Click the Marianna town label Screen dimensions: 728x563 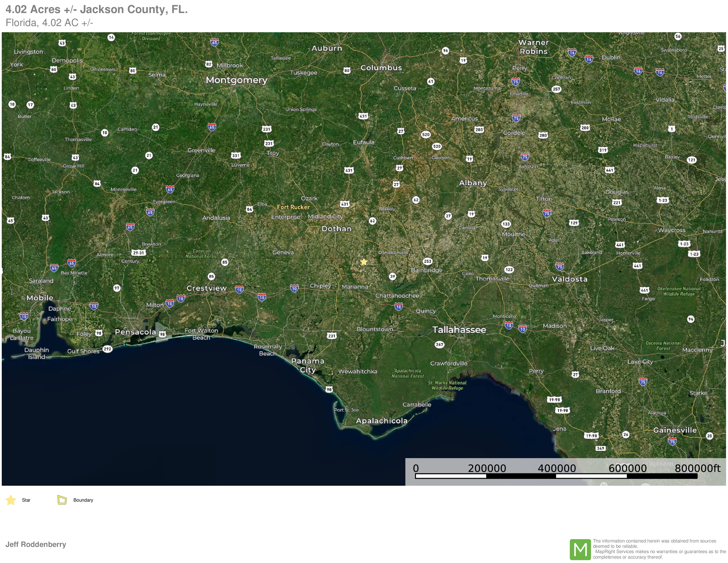pos(355,287)
